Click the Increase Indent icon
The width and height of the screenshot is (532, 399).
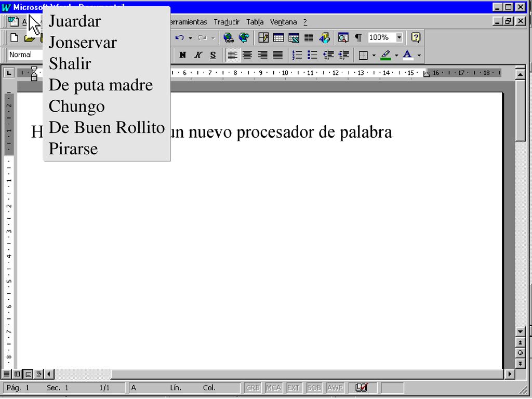tap(344, 55)
